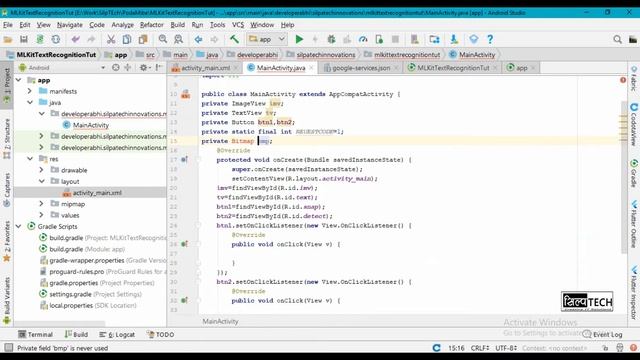
Task: Open the app run configuration dropdown
Action: pyautogui.click(x=267, y=40)
